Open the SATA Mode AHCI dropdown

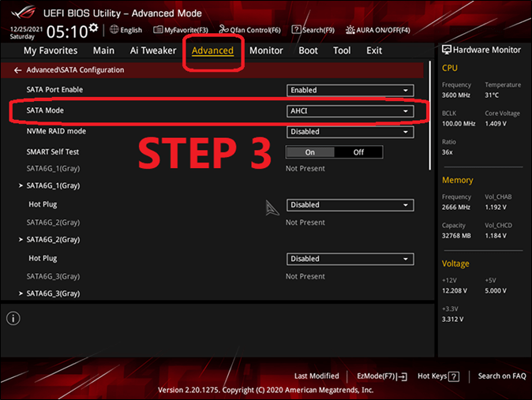pos(350,111)
